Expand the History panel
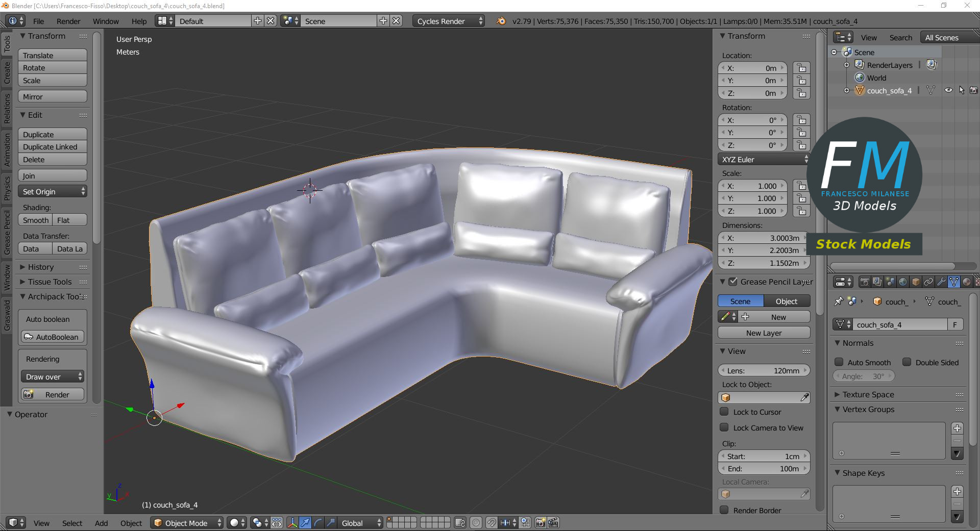The width and height of the screenshot is (980, 531). (41, 267)
